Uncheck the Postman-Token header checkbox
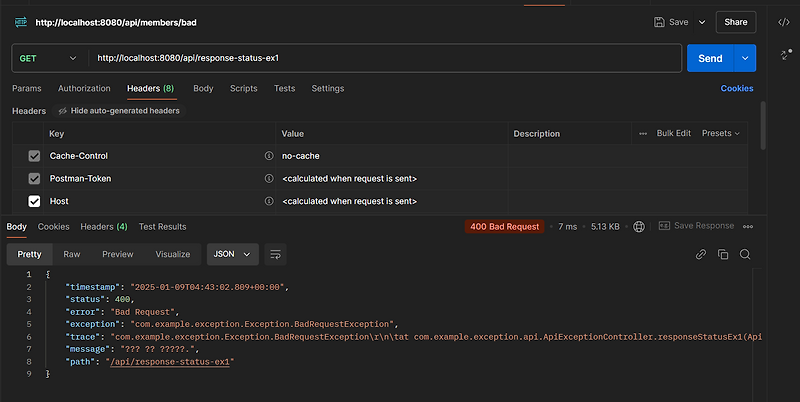The image size is (800, 402). (x=34, y=178)
